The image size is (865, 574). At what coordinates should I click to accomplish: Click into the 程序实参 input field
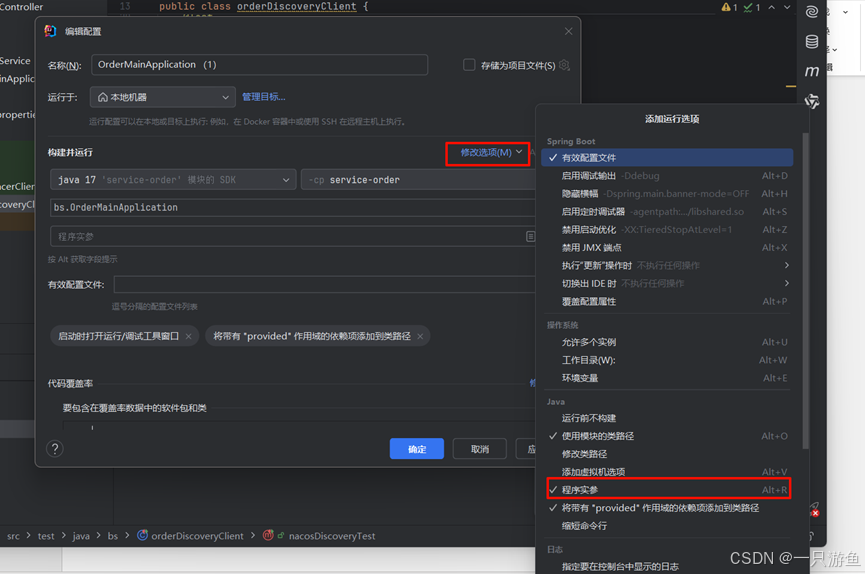point(292,236)
